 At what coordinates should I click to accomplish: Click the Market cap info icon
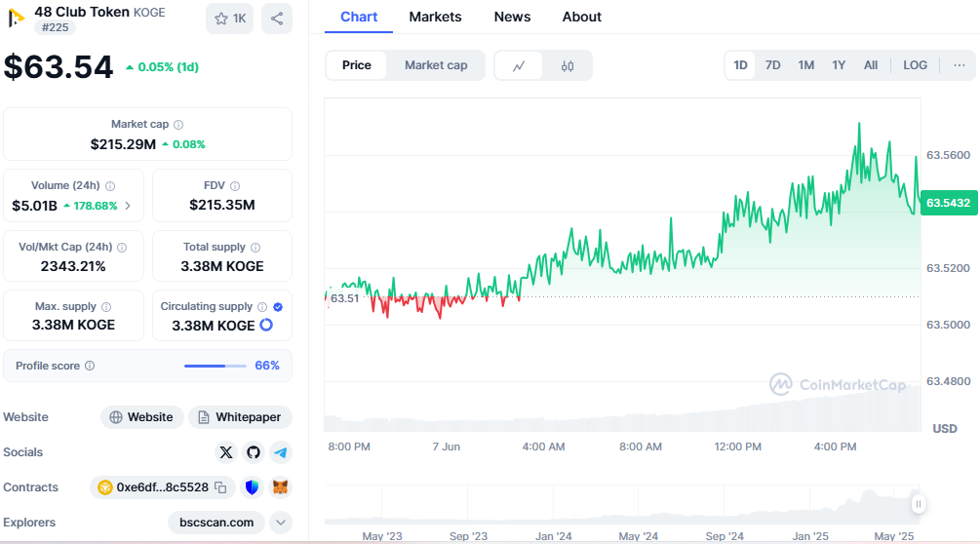coord(178,125)
